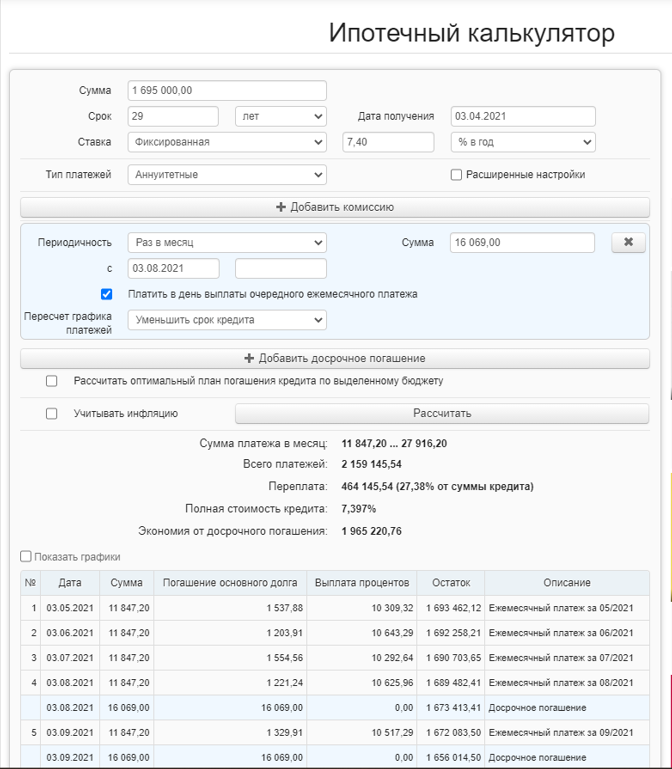
Task: Open the term unit dropdown 'лет'
Action: coord(281,117)
